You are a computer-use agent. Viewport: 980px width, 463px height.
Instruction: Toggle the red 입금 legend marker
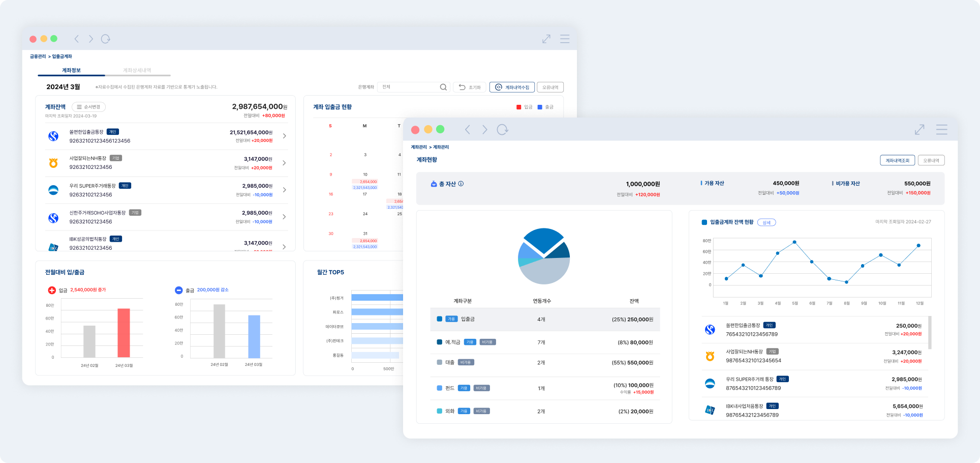pos(518,107)
